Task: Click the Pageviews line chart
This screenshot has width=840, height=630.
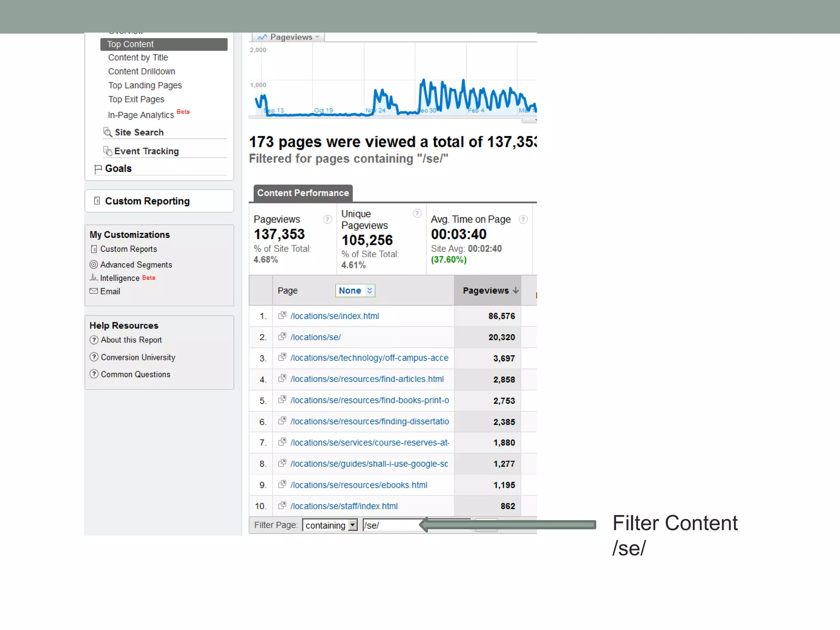Action: [393, 80]
